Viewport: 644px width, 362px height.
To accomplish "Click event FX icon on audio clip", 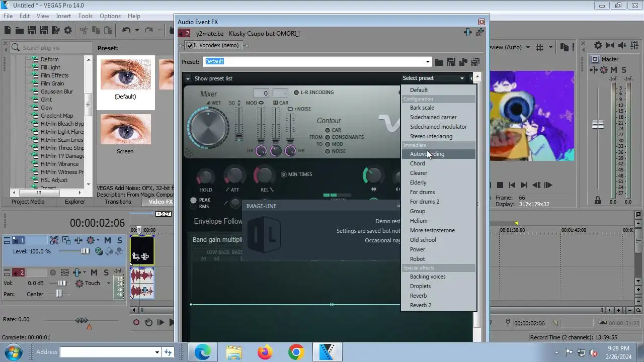I will pyautogui.click(x=145, y=291).
